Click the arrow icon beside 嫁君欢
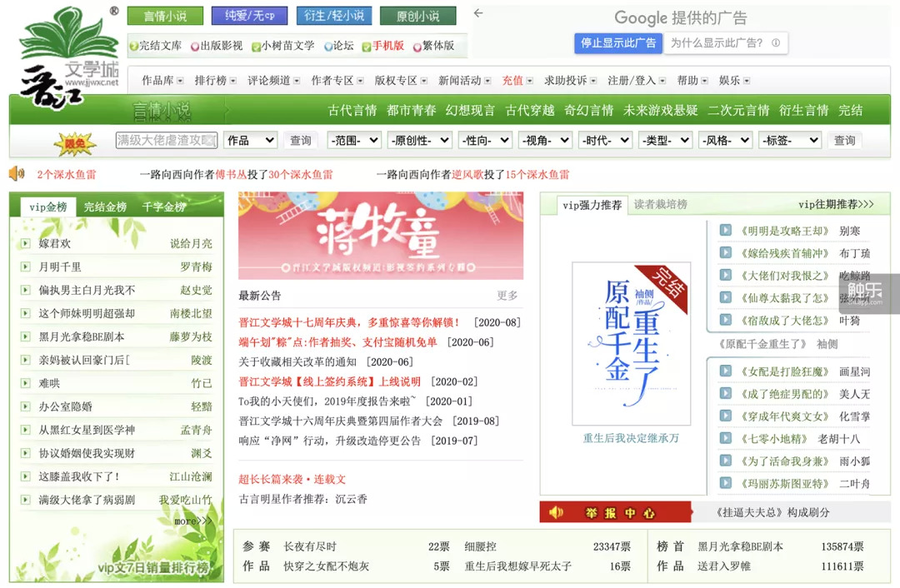The height and width of the screenshot is (588, 900). click(x=26, y=244)
